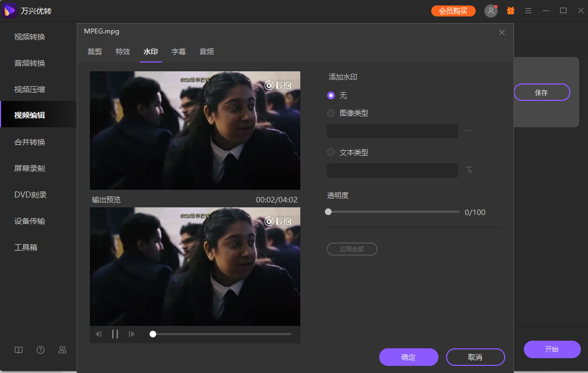Open the user guide book icon
This screenshot has width=588, height=373.
click(19, 350)
